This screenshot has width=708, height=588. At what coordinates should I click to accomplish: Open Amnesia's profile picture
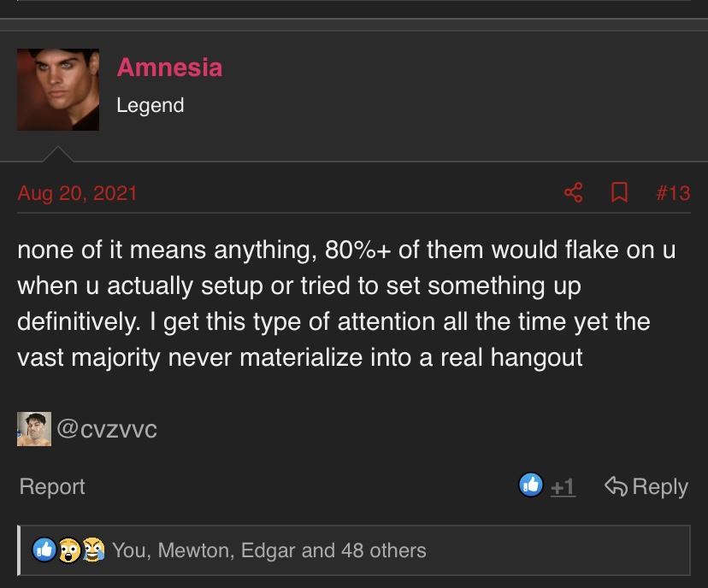(58, 90)
